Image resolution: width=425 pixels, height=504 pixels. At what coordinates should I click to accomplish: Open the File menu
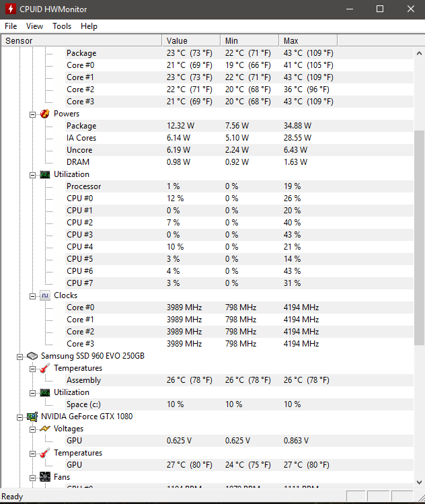(11, 26)
